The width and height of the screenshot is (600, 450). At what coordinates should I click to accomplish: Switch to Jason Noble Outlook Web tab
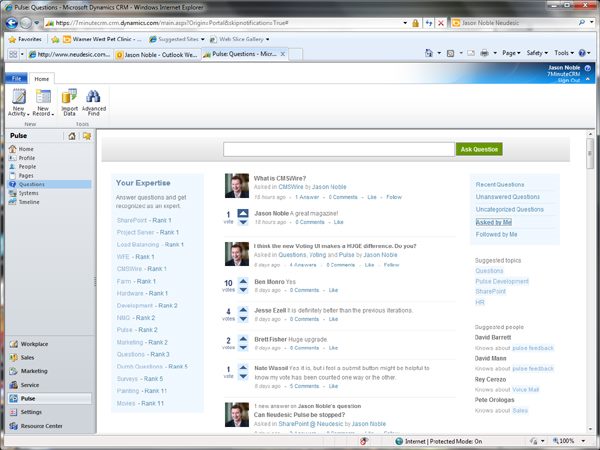click(x=157, y=54)
